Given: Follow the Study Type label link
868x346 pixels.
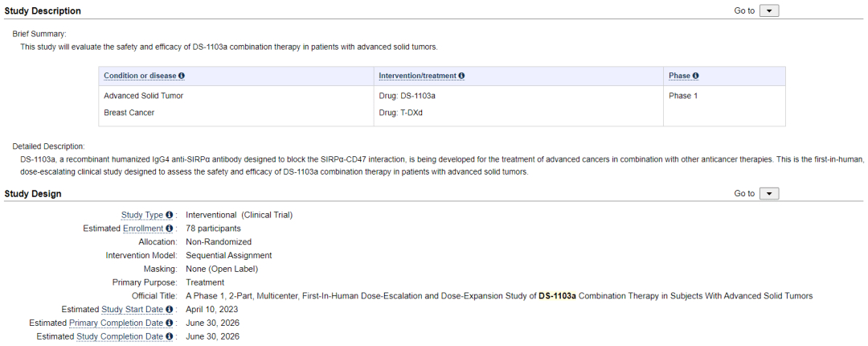Looking at the screenshot, I should click(142, 216).
